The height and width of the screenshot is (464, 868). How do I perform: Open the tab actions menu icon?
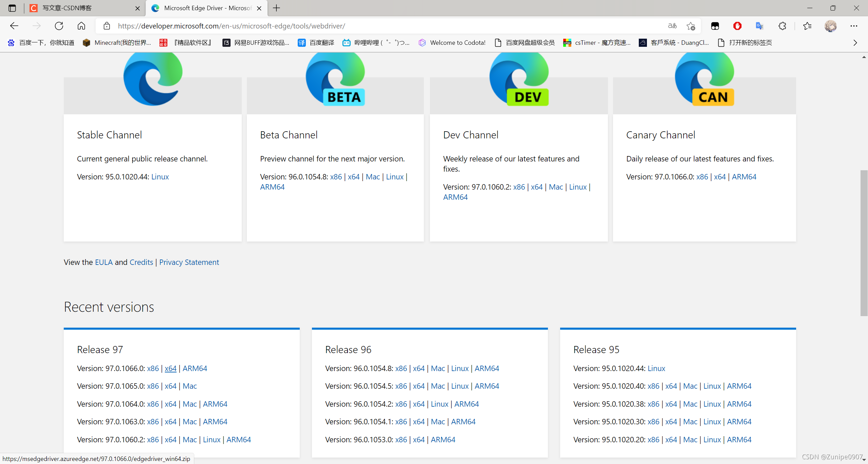12,8
